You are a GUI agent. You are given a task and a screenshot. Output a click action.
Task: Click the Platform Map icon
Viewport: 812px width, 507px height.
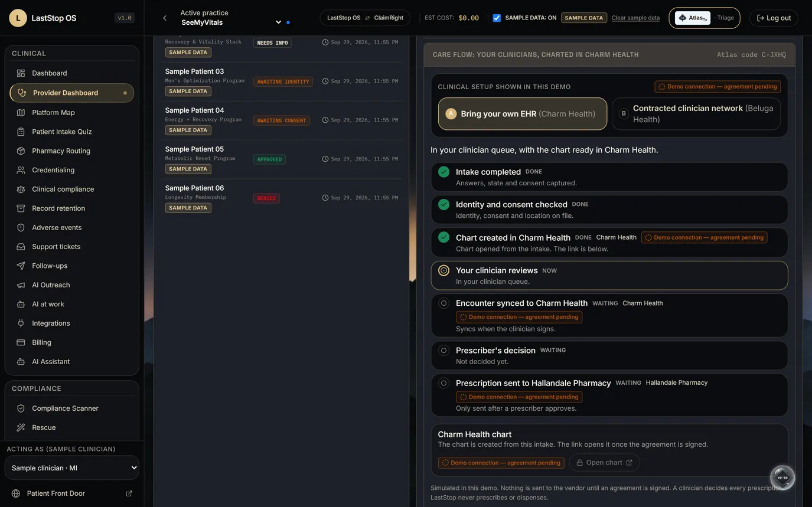tap(21, 112)
